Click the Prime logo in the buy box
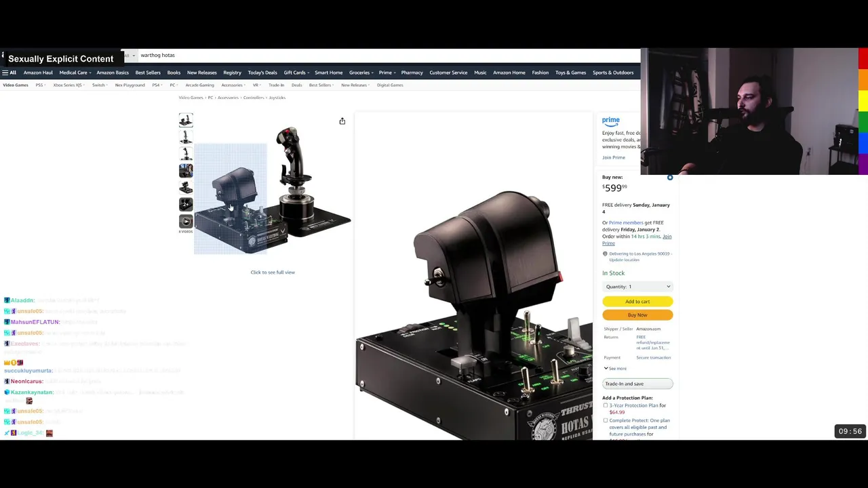The height and width of the screenshot is (488, 868). click(611, 121)
